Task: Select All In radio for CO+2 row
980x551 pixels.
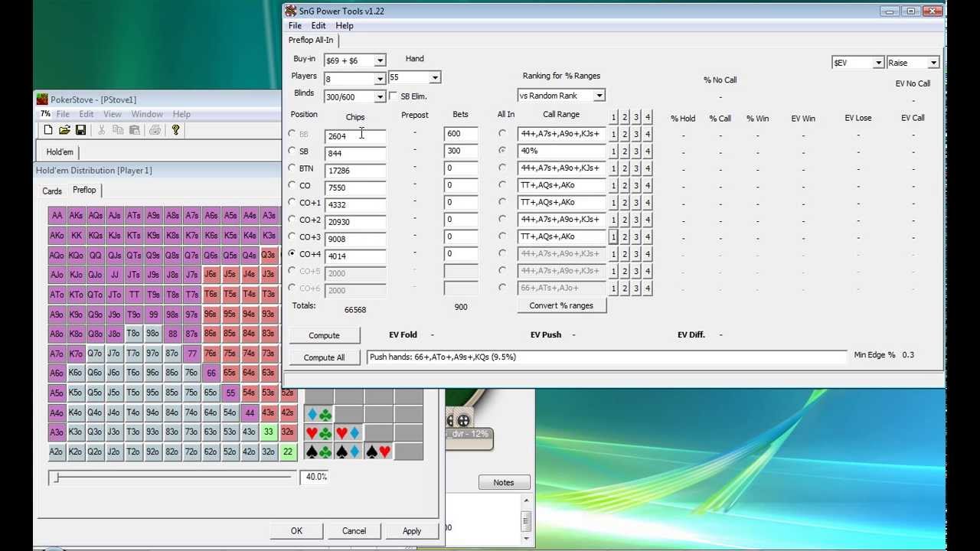Action: (502, 219)
